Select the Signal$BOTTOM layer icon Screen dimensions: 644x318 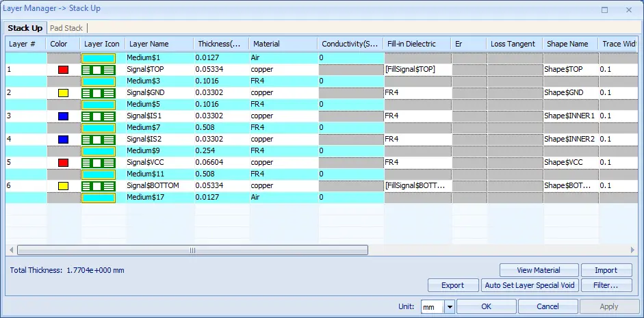pyautogui.click(x=99, y=186)
